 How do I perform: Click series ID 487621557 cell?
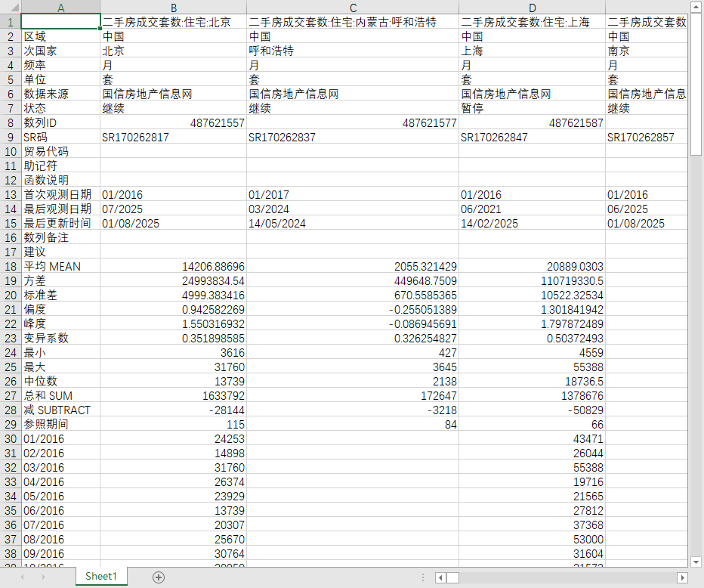(x=173, y=122)
